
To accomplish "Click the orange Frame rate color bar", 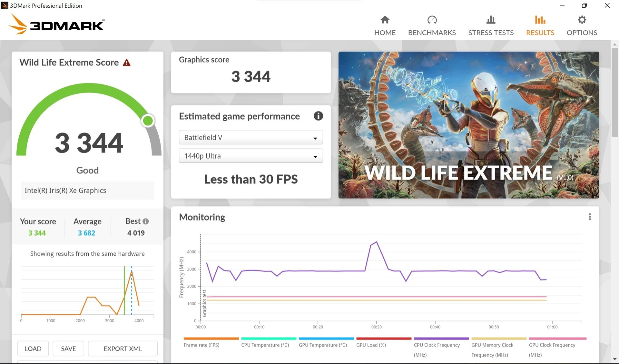I will pyautogui.click(x=211, y=339).
